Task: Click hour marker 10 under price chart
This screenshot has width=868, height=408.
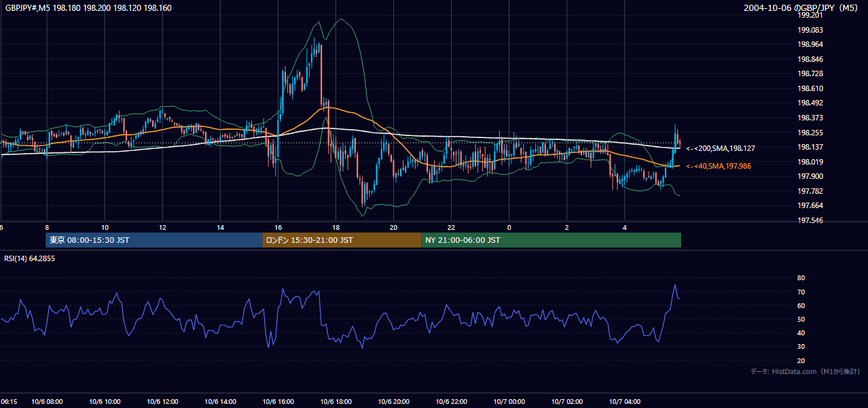Action: [105, 227]
